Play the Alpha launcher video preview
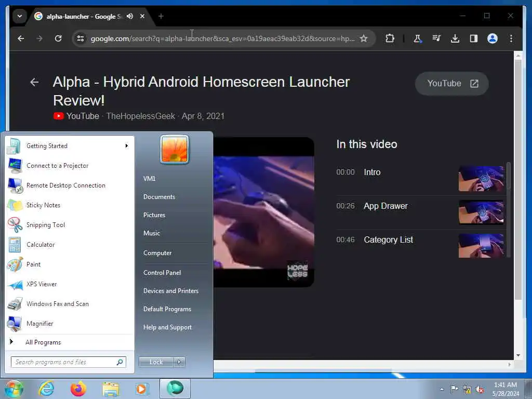This screenshot has height=399, width=532. (263, 212)
